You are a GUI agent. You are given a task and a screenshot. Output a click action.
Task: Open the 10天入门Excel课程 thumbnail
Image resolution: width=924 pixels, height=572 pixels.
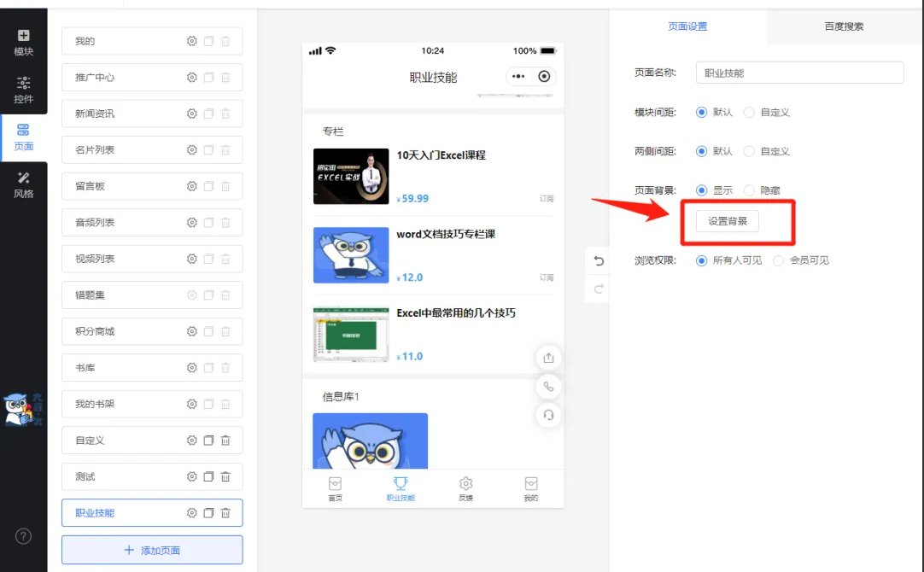click(x=351, y=176)
